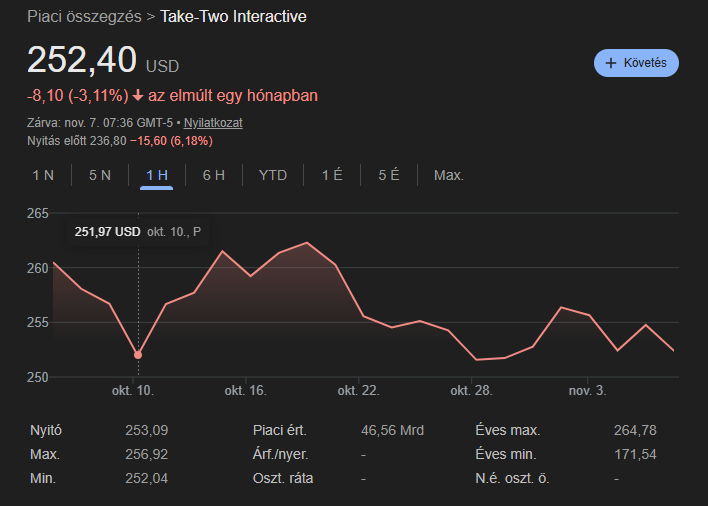The width and height of the screenshot is (708, 506).
Task: Select the Max. time range tab
Action: (x=449, y=175)
